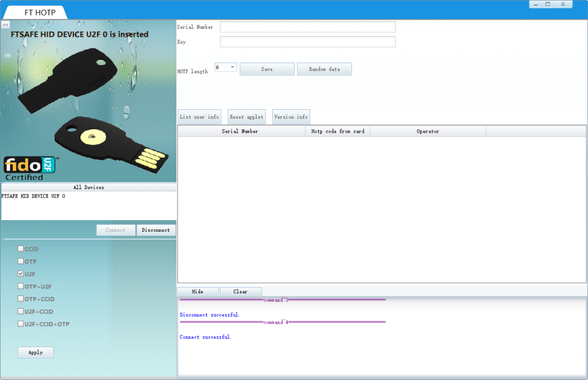
Task: Open the HOTP length dropdown
Action: [x=232, y=67]
